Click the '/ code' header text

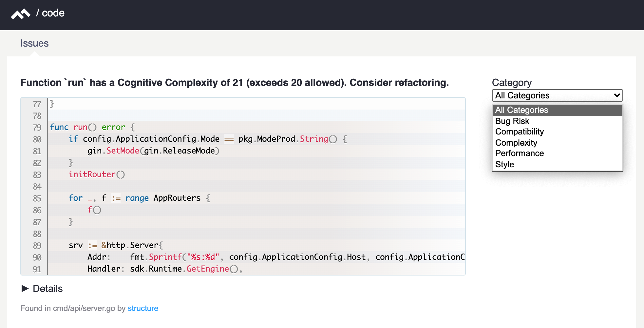(50, 13)
